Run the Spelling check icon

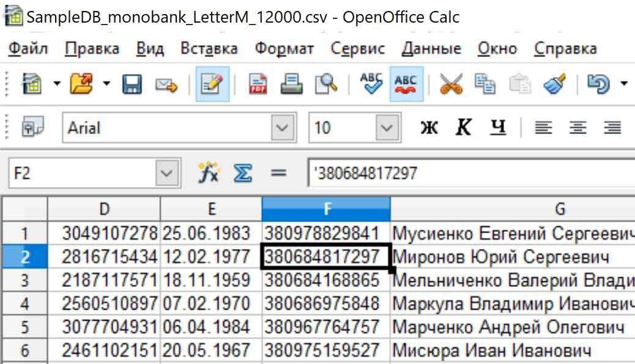pos(371,84)
